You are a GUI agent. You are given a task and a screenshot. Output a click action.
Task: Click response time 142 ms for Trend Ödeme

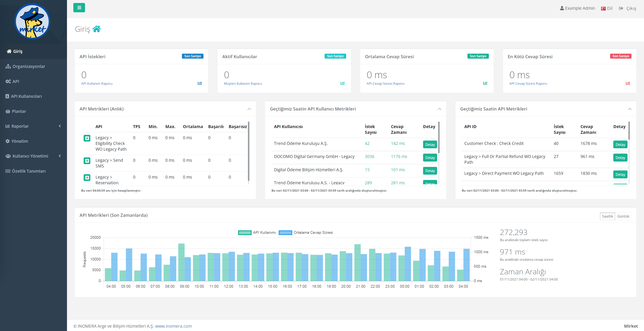tap(398, 143)
